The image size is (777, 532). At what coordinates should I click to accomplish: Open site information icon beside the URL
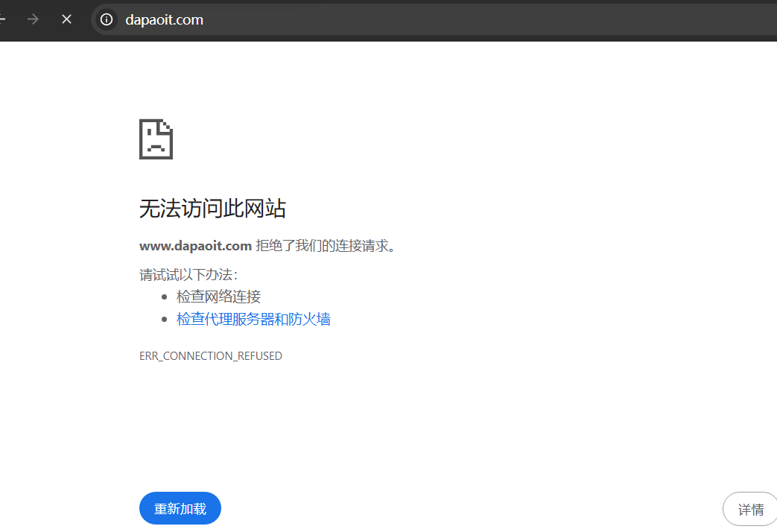107,19
